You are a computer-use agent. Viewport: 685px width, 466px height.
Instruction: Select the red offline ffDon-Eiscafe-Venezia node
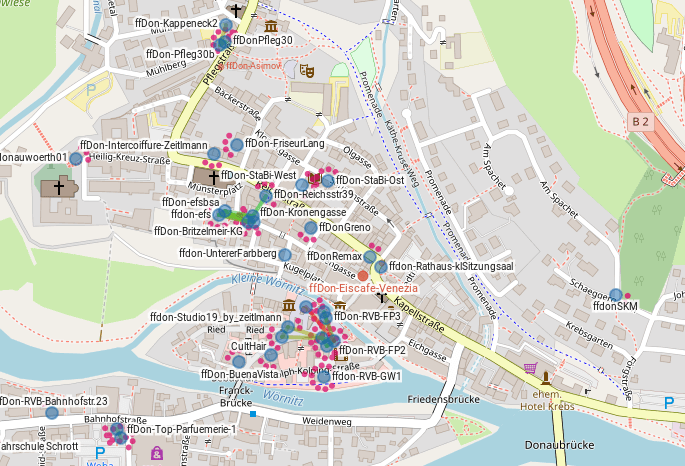(x=363, y=276)
